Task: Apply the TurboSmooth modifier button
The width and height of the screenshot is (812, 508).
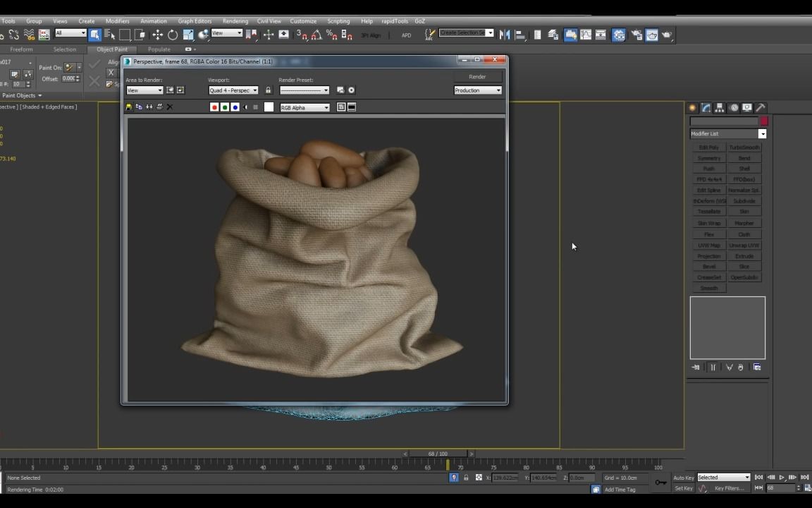Action: [744, 147]
